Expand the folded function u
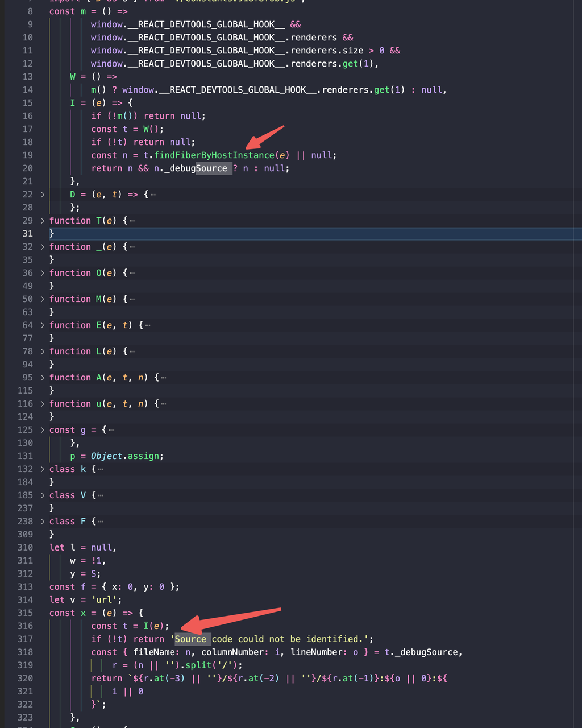 (43, 403)
